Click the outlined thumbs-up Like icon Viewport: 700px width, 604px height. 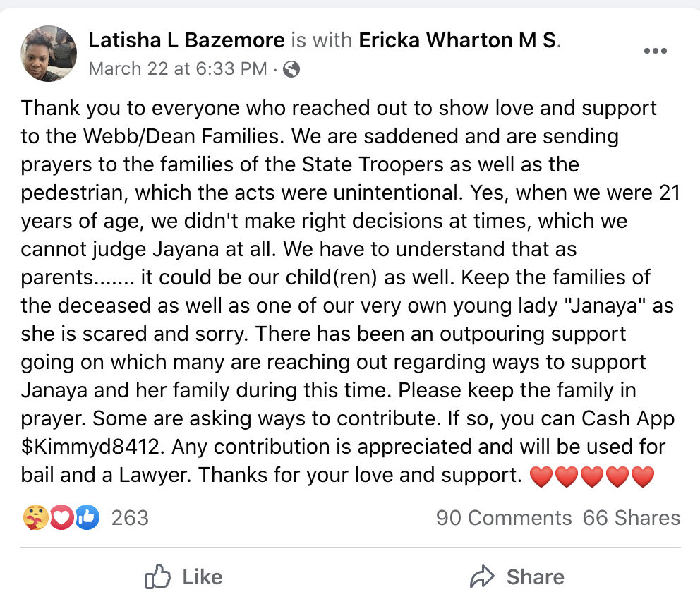158,577
